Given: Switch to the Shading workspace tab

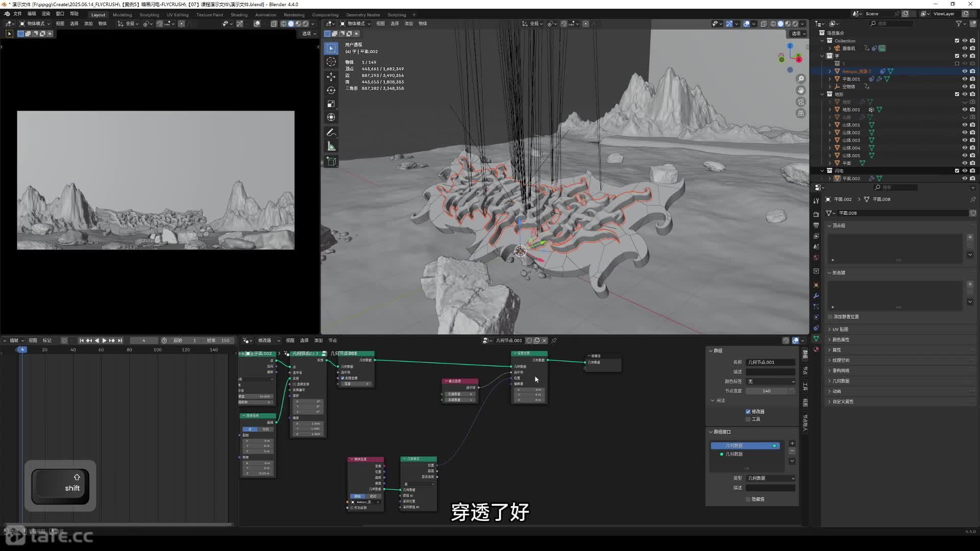Looking at the screenshot, I should click(239, 15).
